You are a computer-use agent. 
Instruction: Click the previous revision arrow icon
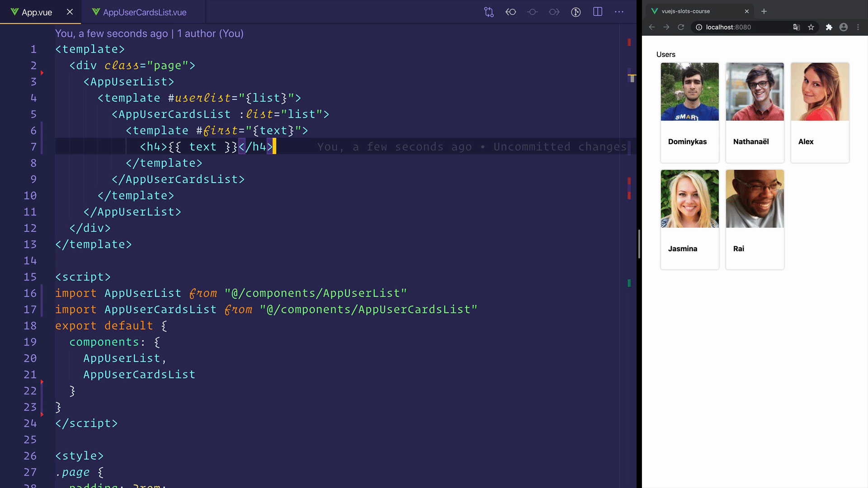(511, 12)
